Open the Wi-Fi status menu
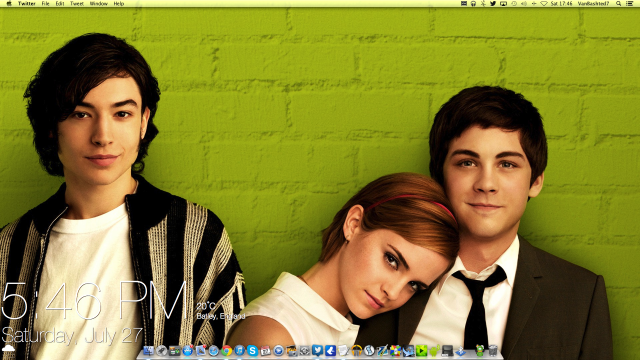Viewport: 640px width, 360px height. click(x=544, y=3)
